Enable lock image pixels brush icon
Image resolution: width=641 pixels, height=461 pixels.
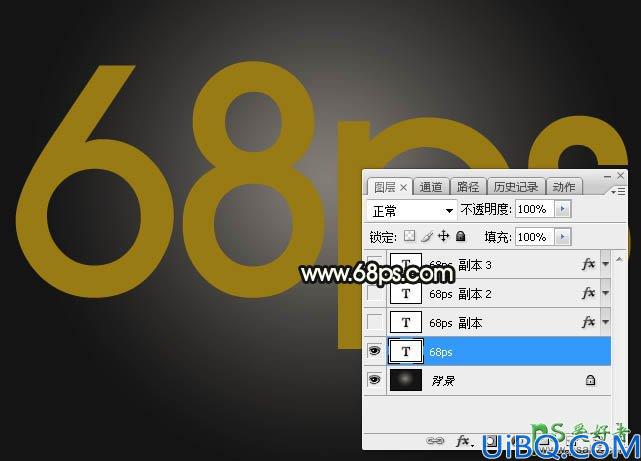point(427,236)
